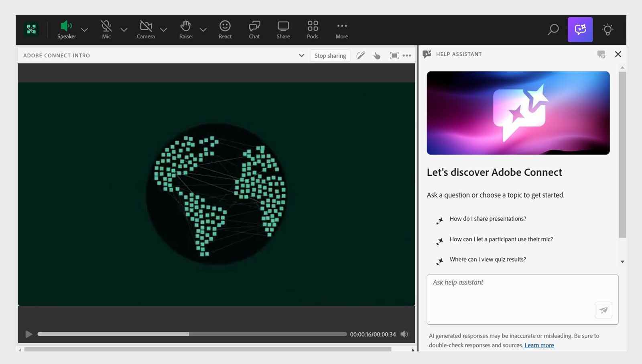Toggle the Help Assistant button
This screenshot has width=642, height=364.
(x=580, y=30)
